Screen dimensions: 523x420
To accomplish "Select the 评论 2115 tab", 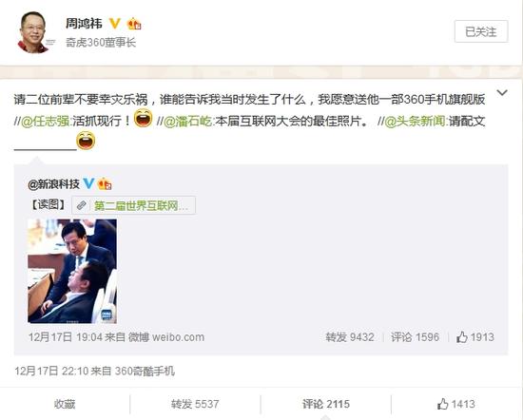I will point(326,404).
